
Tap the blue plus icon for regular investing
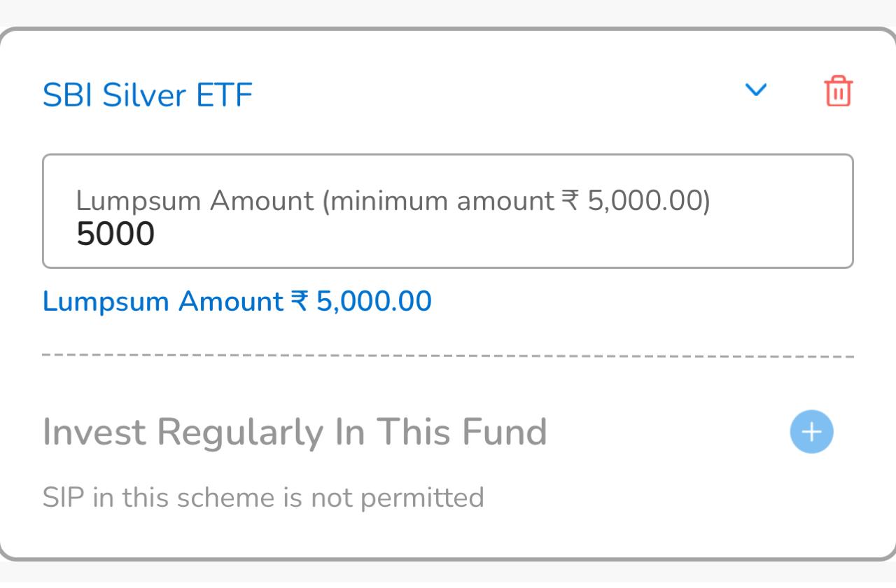(x=811, y=432)
